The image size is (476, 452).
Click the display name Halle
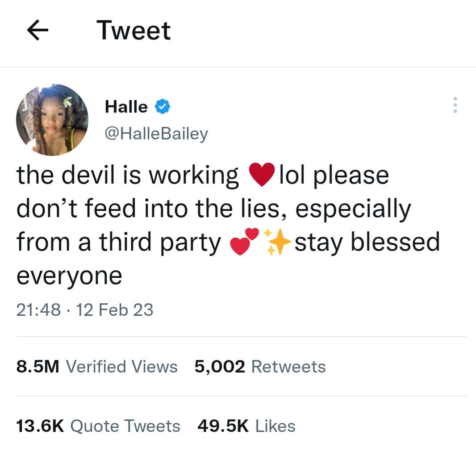point(126,107)
